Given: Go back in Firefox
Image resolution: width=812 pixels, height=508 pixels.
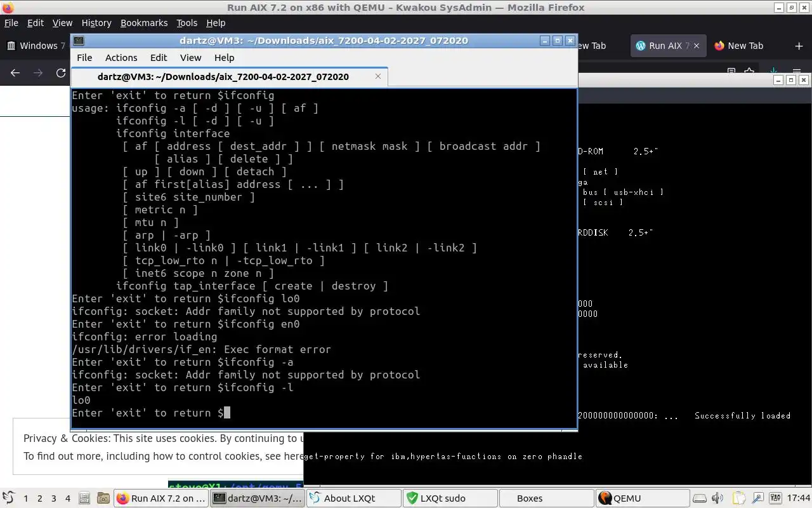Looking at the screenshot, I should pos(15,73).
